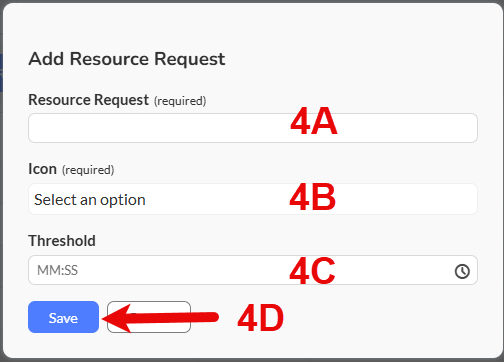Viewport: 504px width, 362px height.
Task: Click the Resource Request field label
Action: pyautogui.click(x=88, y=100)
